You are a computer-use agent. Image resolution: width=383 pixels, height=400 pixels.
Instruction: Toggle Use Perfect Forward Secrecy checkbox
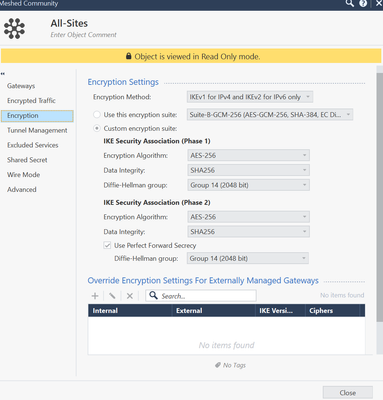(107, 245)
